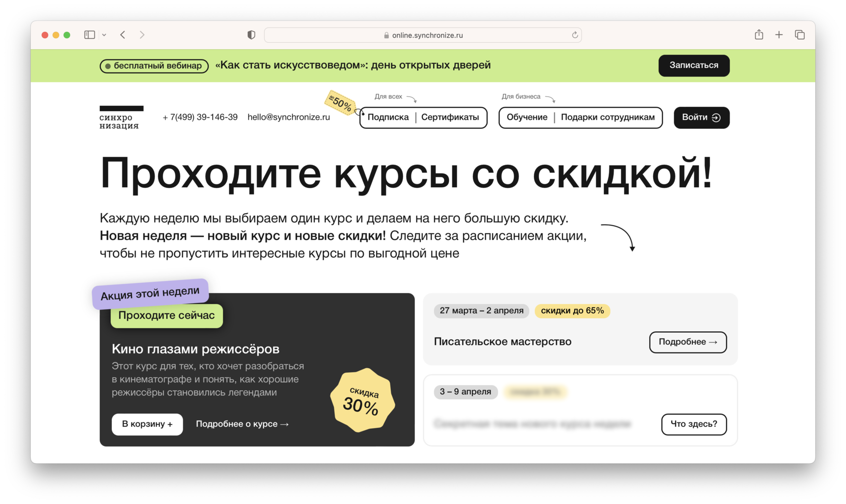Click the В корзину + button
The height and width of the screenshot is (504, 846).
[x=147, y=424]
